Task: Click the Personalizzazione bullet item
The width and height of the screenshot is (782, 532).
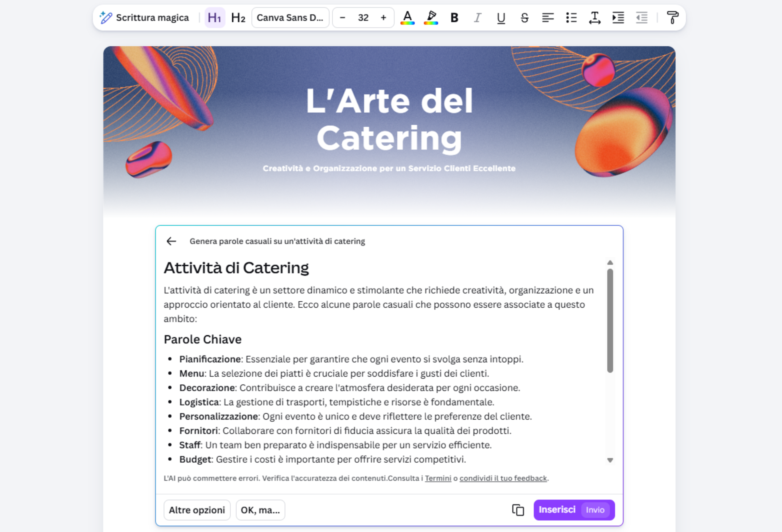Action: point(355,416)
